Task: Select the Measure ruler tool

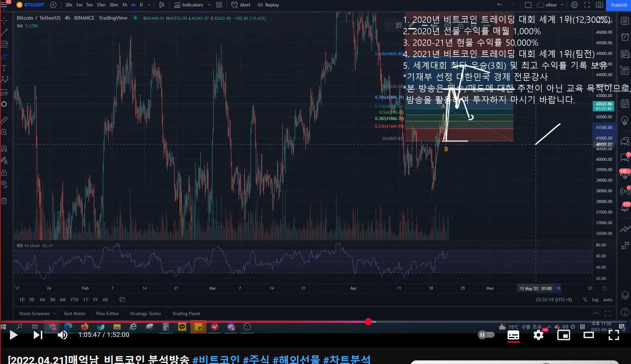Action: coord(4,120)
